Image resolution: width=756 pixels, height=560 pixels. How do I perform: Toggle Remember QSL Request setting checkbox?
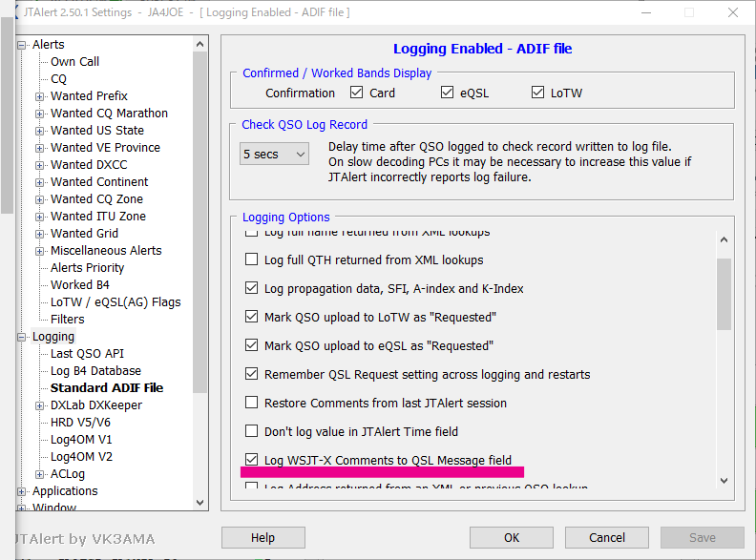click(x=251, y=374)
